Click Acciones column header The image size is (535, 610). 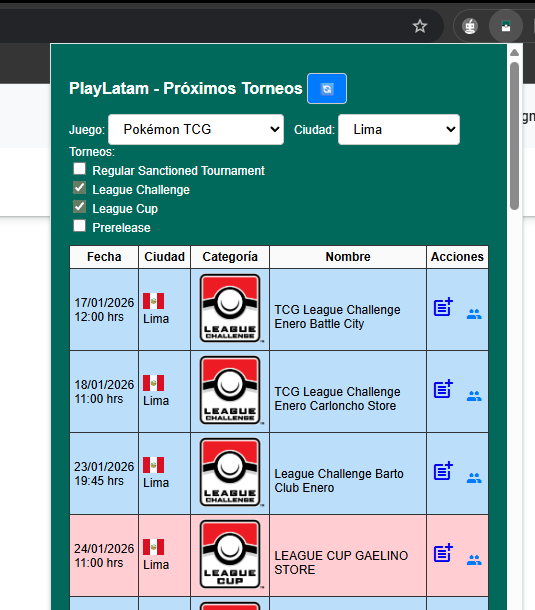click(457, 257)
